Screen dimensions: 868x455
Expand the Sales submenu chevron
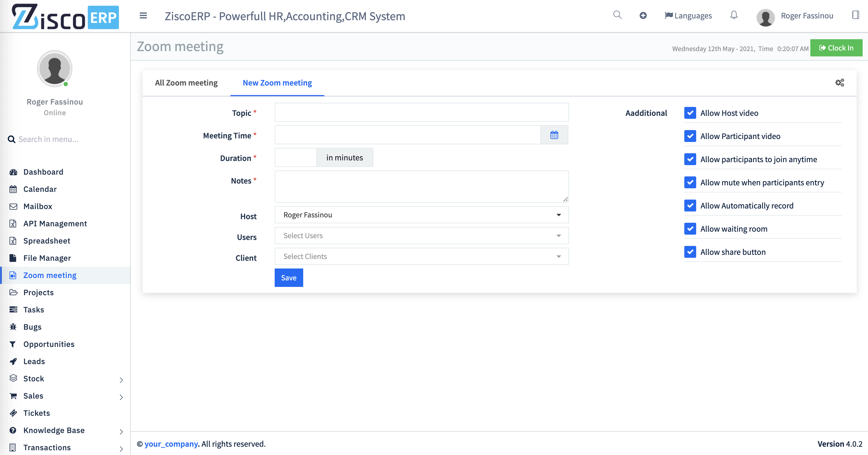(x=121, y=397)
